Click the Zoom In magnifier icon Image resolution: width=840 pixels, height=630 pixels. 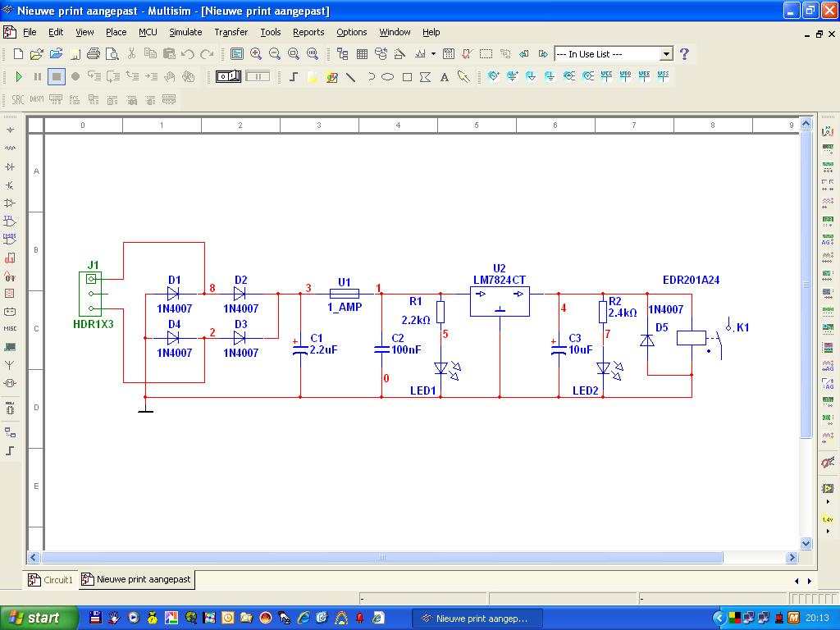[256, 54]
